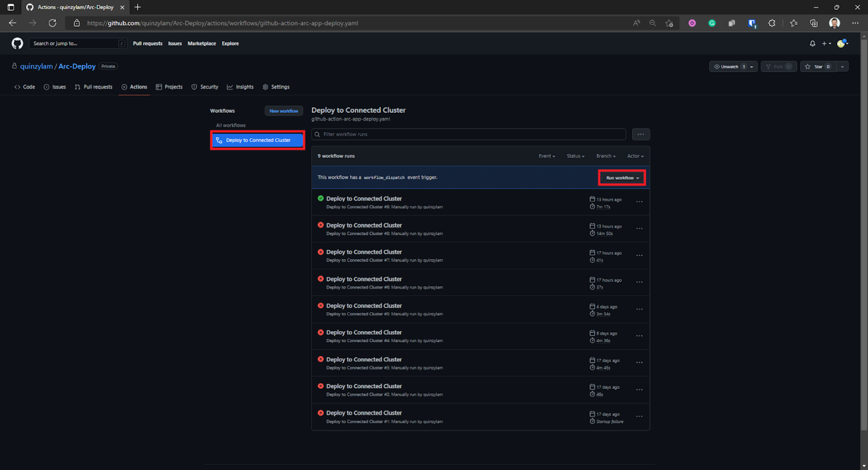Open the Unwatch dropdown
This screenshot has height=470, width=868.
coord(733,67)
